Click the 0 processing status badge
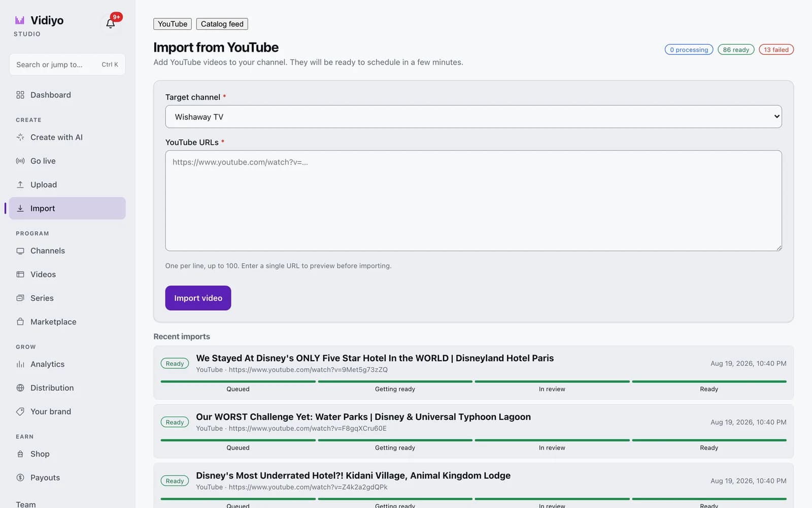812x508 pixels. pos(689,50)
